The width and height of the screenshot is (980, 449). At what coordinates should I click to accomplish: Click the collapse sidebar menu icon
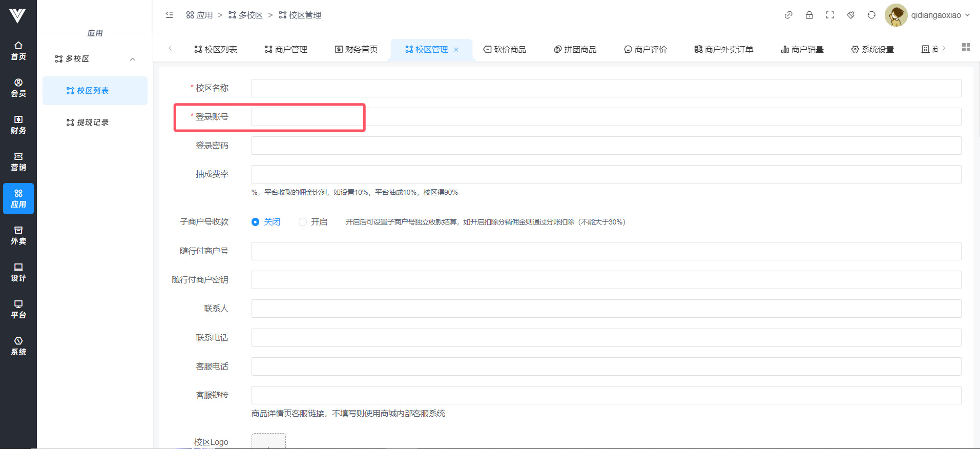[x=170, y=15]
